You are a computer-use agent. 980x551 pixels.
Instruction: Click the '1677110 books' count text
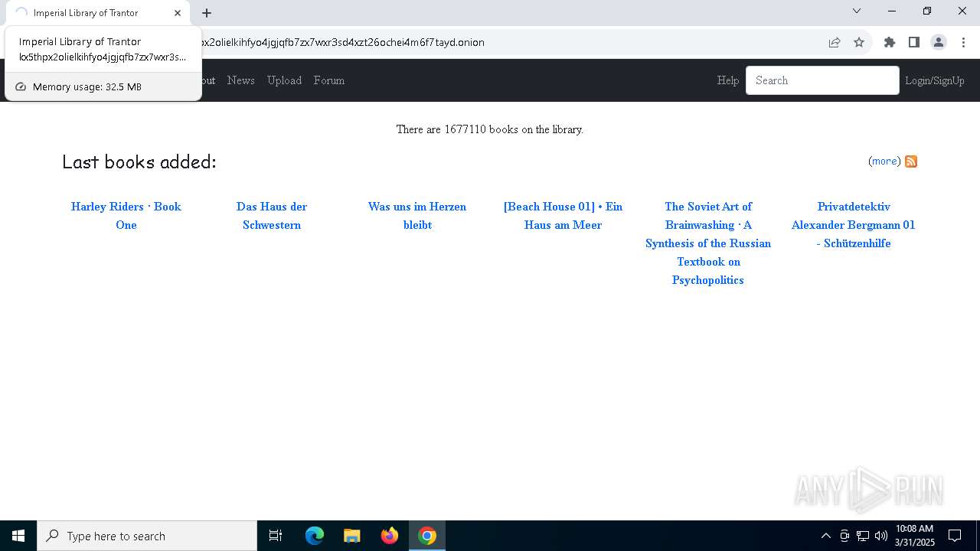(x=481, y=129)
